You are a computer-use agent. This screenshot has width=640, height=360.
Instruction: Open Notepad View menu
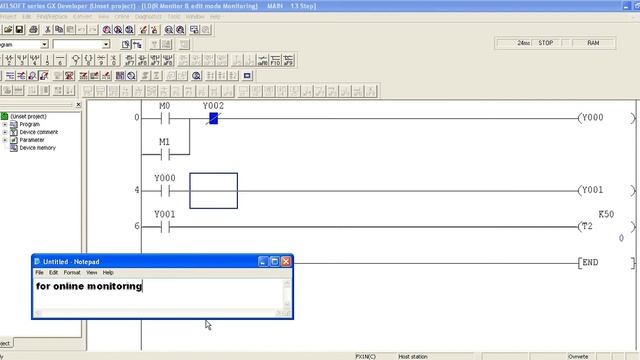coord(91,272)
